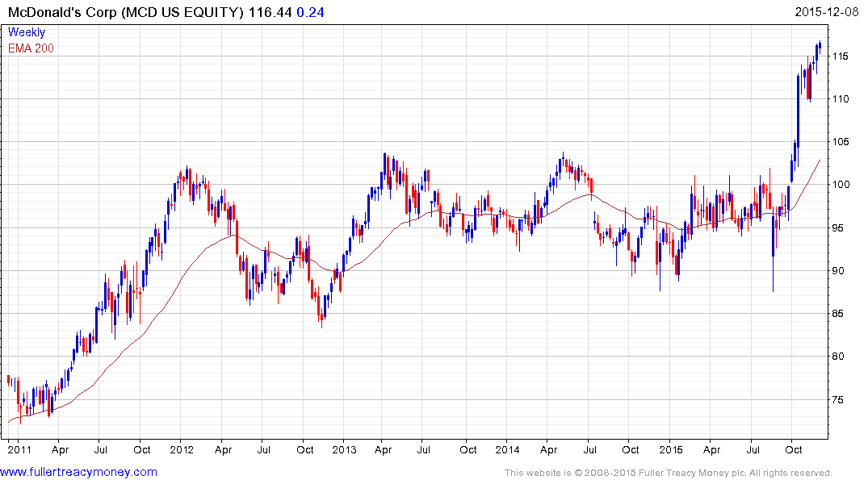Click the '2015' year label on time axis

670,449
